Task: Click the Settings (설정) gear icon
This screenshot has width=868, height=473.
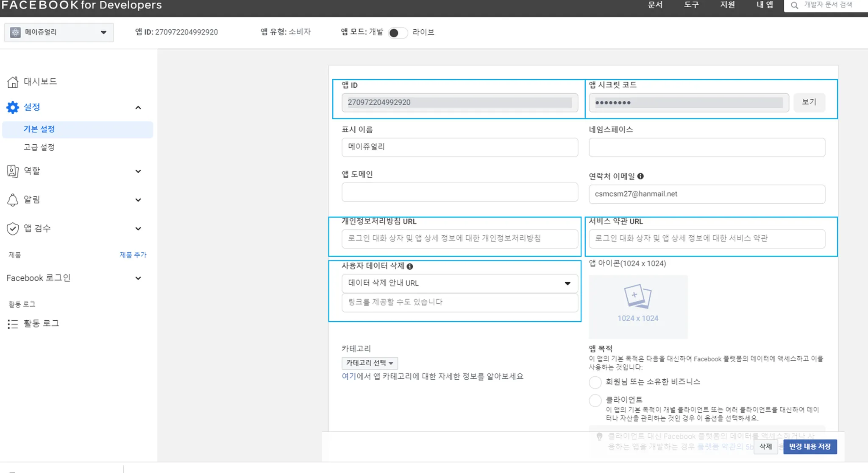Action: pyautogui.click(x=13, y=107)
